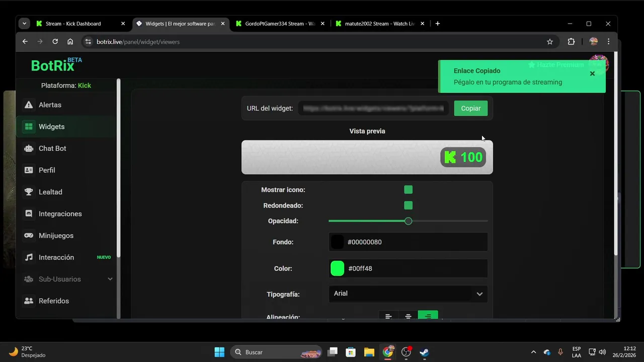The height and width of the screenshot is (362, 644).
Task: Open the Chrome profile avatar
Action: [x=594, y=42]
